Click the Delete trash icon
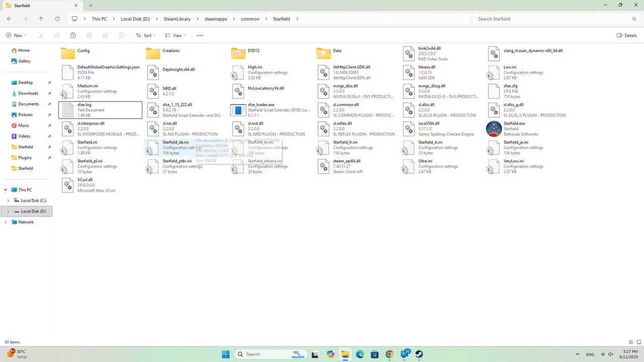 [x=121, y=35]
